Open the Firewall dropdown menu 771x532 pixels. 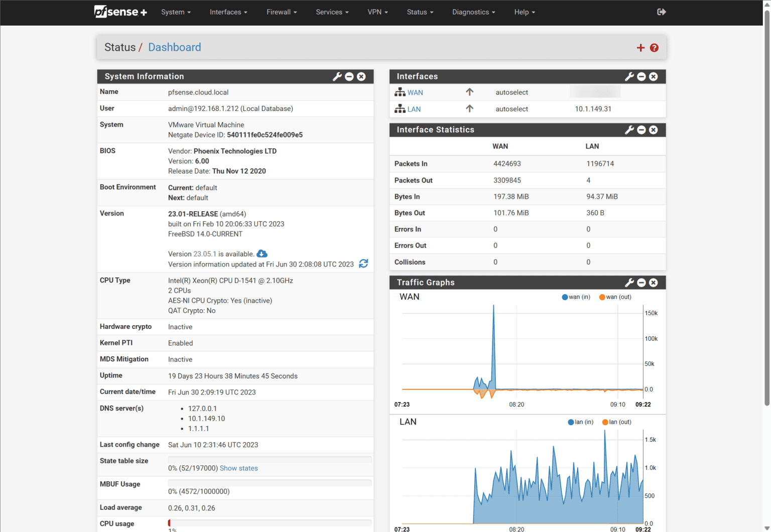[x=281, y=12]
